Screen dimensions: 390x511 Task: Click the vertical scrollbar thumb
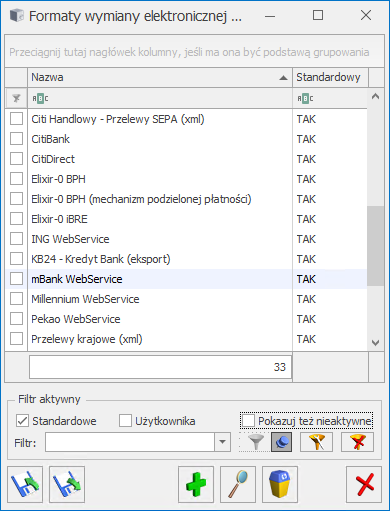pos(375,246)
